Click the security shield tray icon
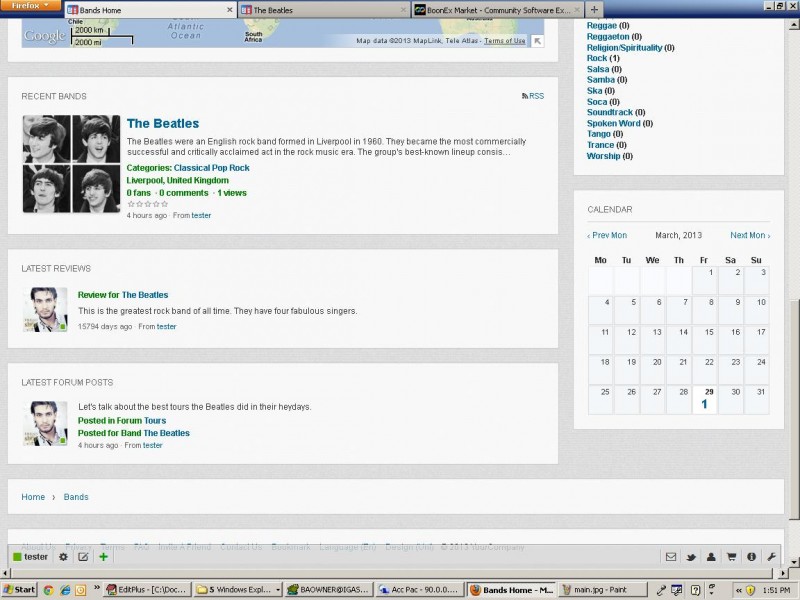The height and width of the screenshot is (600, 800). (750, 590)
